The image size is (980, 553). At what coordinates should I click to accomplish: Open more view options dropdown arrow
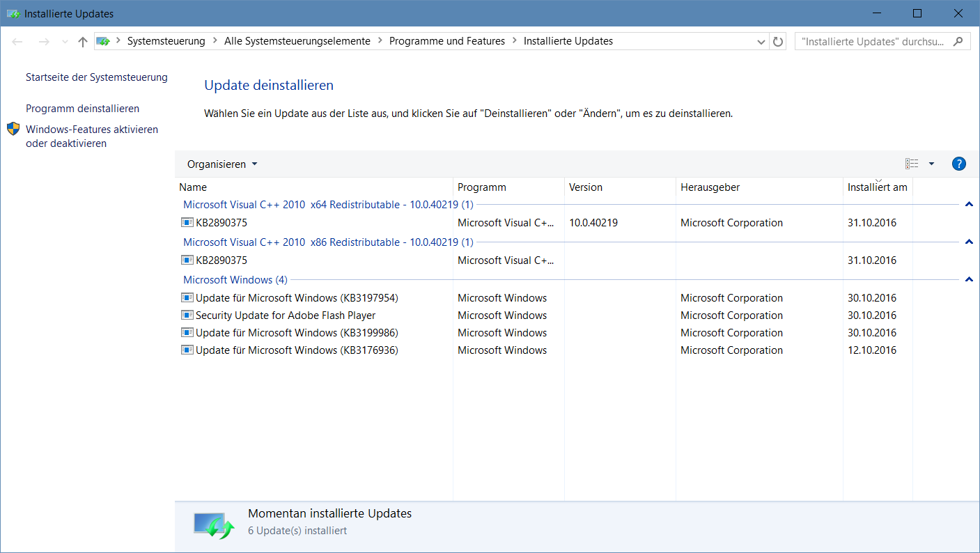[x=932, y=164]
